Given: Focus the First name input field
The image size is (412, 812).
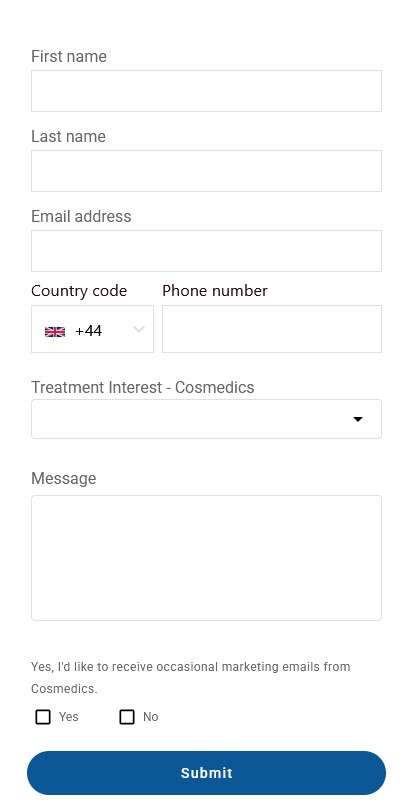Looking at the screenshot, I should click(x=207, y=91).
